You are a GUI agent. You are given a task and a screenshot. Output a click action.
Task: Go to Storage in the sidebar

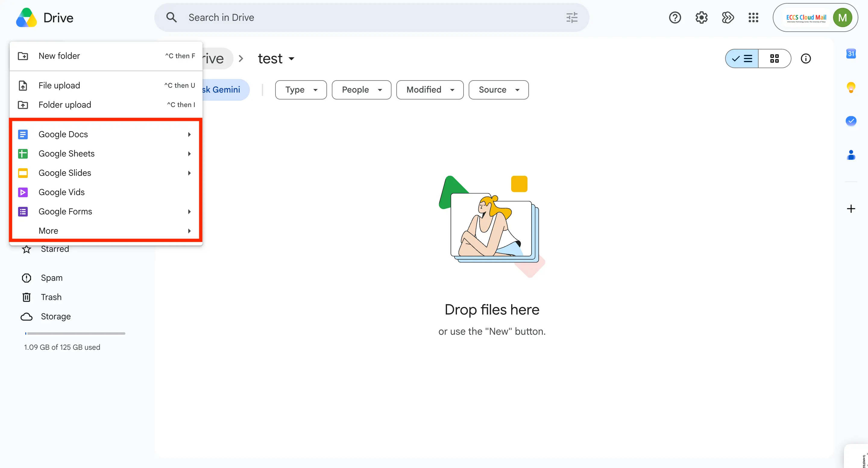click(x=55, y=317)
